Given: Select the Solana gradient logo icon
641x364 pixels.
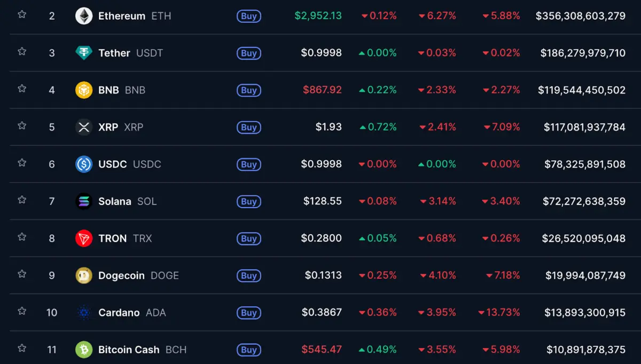Looking at the screenshot, I should tap(84, 201).
